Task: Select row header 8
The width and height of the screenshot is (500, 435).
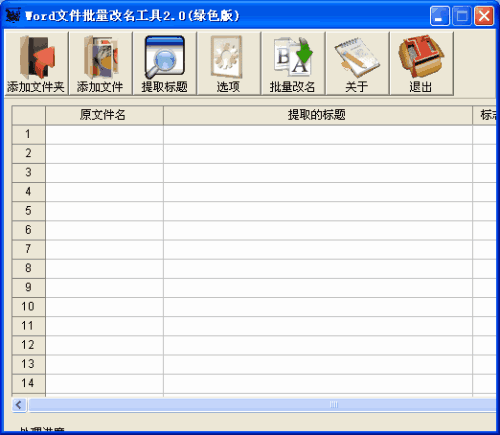Action: tap(29, 269)
